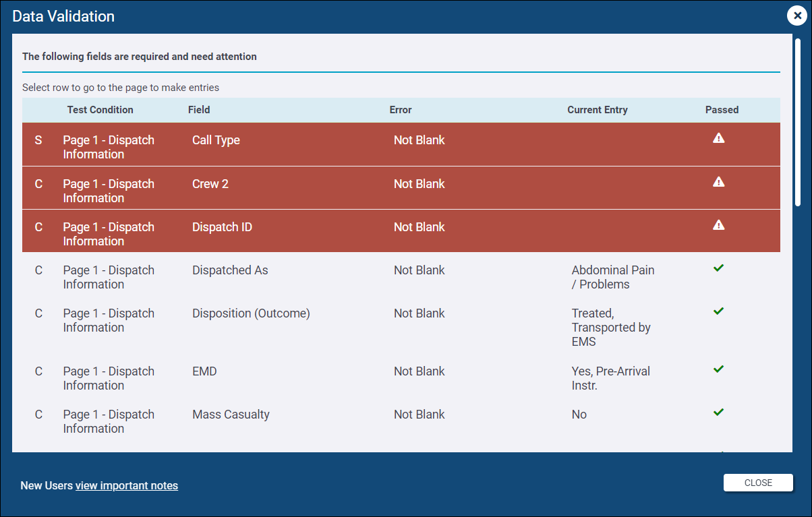Select the Crew 2 field cell
Viewport: 812px width, 517px height.
click(x=210, y=184)
